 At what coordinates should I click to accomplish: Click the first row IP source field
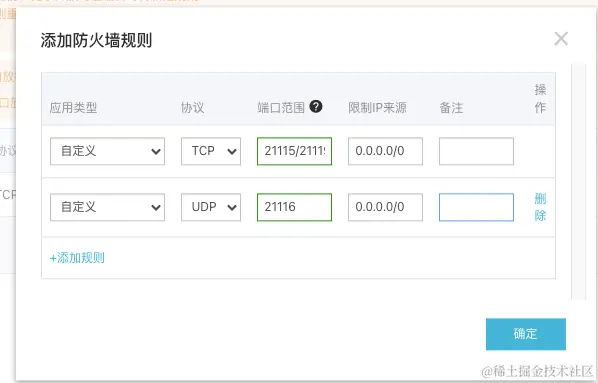tap(385, 151)
